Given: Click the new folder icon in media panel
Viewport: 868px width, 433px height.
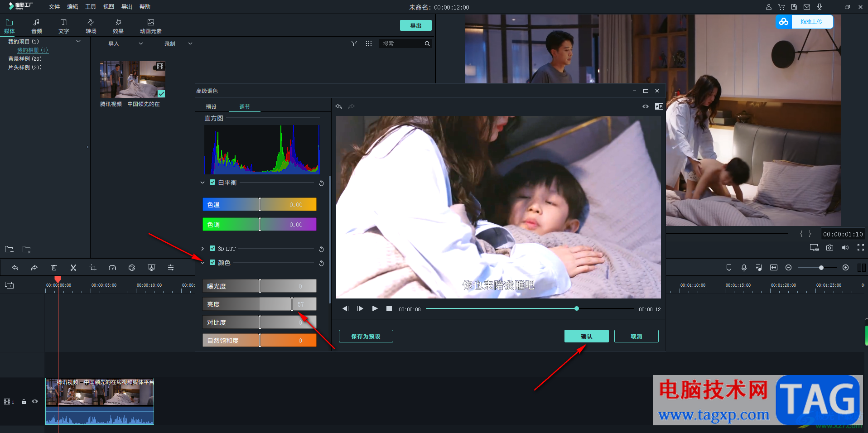Looking at the screenshot, I should [9, 250].
